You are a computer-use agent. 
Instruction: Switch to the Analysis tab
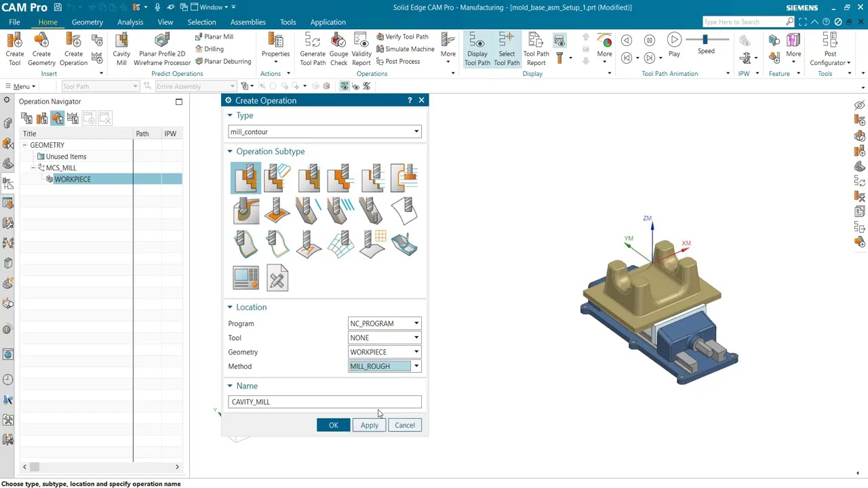[x=130, y=22]
